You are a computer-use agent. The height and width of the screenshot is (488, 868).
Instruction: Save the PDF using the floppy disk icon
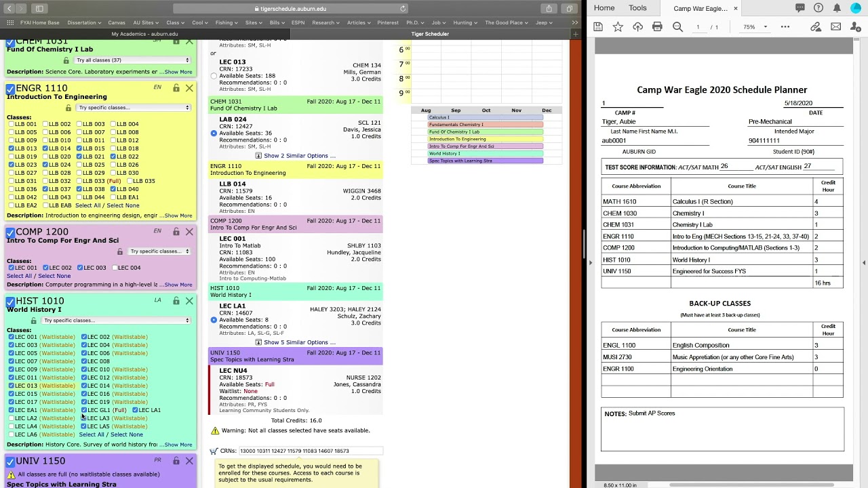pyautogui.click(x=598, y=27)
